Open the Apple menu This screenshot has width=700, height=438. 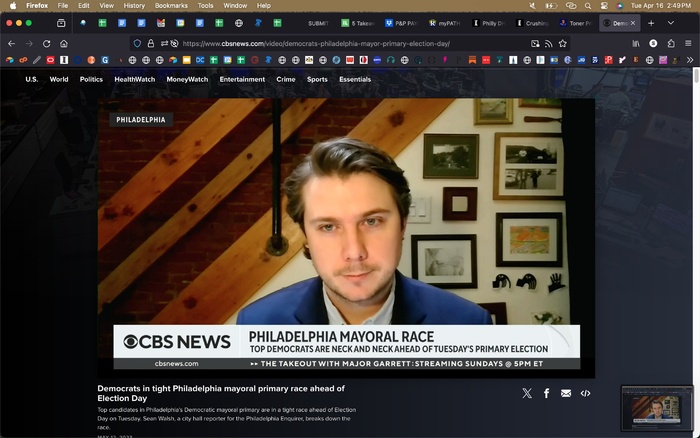[12, 6]
